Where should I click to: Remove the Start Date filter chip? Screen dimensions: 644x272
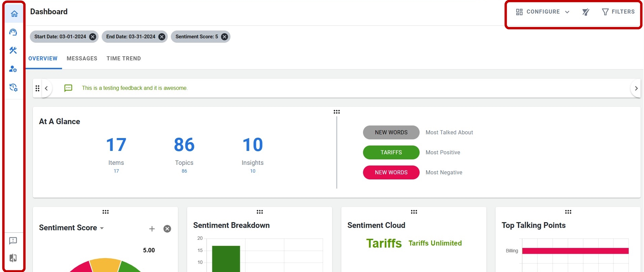(93, 37)
